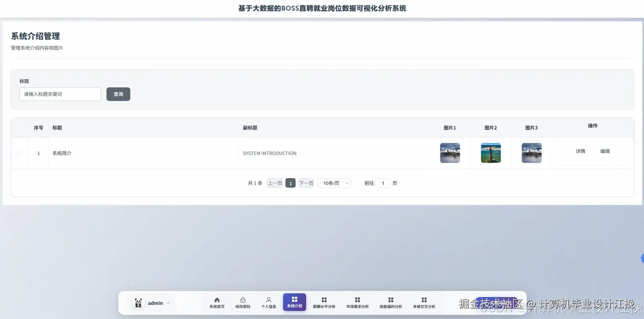Open 多维交叉分析 in bottom nav
644x319 pixels.
click(424, 303)
